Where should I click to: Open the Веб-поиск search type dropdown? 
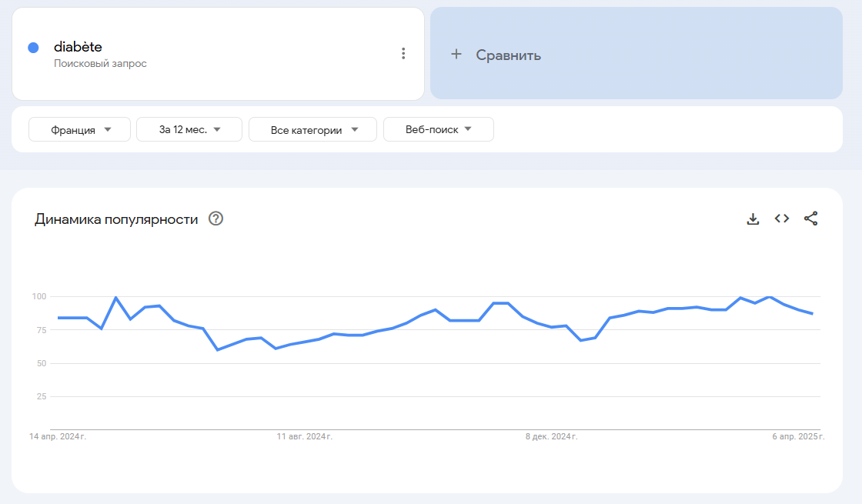[x=438, y=130]
